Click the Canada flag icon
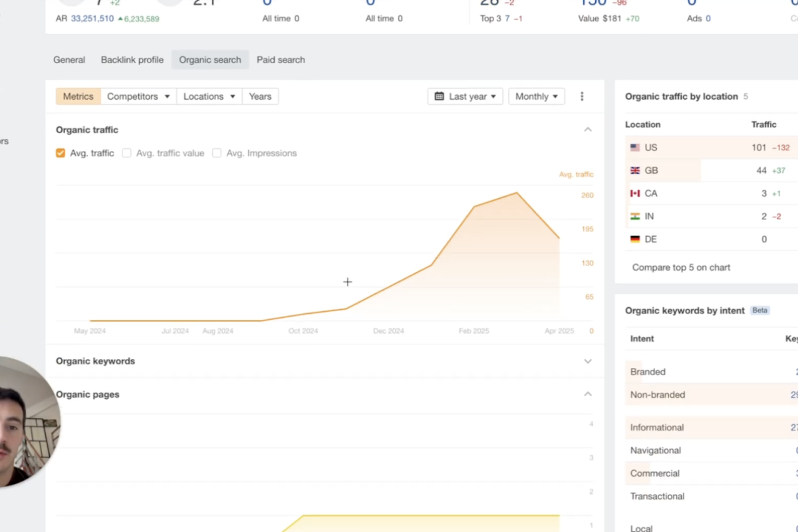The image size is (798, 532). (635, 194)
